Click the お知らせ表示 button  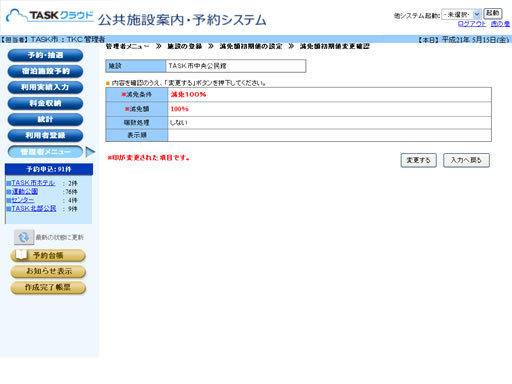point(48,271)
